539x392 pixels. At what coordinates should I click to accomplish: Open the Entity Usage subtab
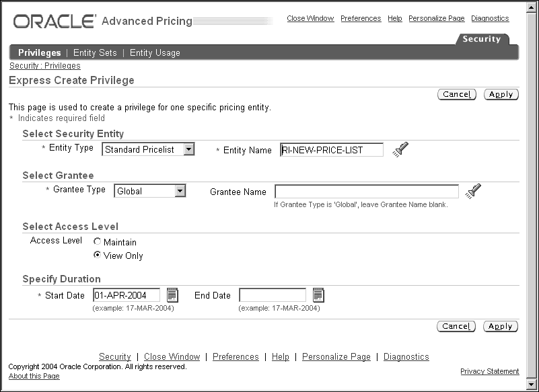[x=155, y=52]
